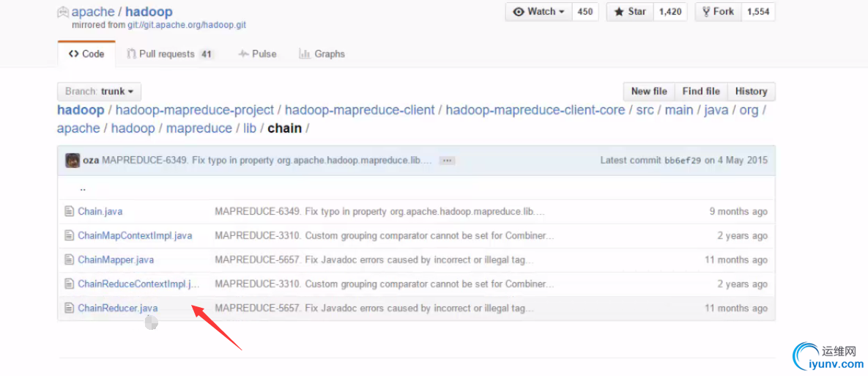Click the Find file button
The width and height of the screenshot is (868, 376).
point(702,92)
